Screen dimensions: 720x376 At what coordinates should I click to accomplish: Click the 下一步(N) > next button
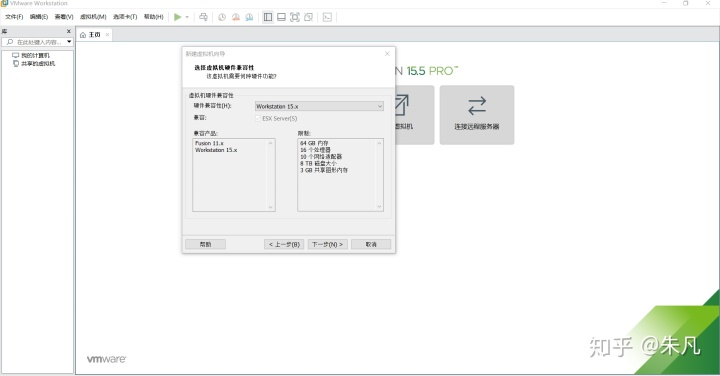click(x=328, y=244)
